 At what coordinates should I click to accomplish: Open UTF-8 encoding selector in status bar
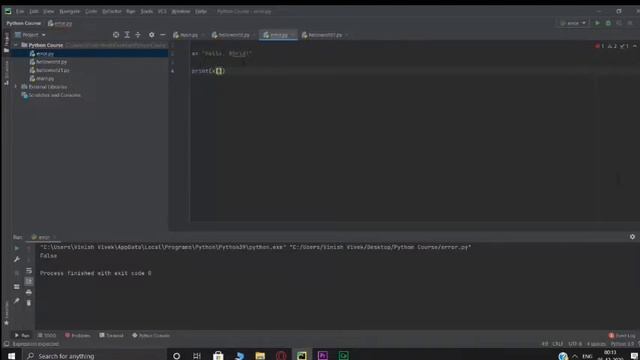pyautogui.click(x=575, y=344)
